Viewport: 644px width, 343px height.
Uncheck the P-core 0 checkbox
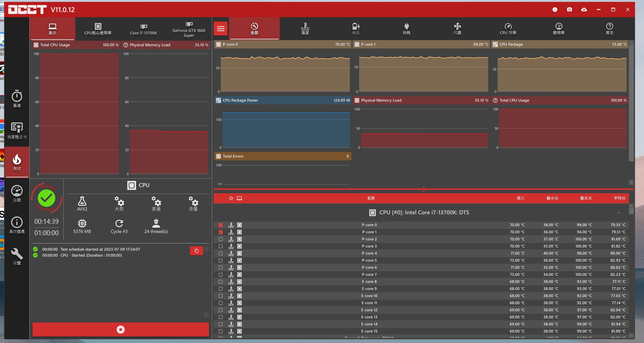[221, 225]
